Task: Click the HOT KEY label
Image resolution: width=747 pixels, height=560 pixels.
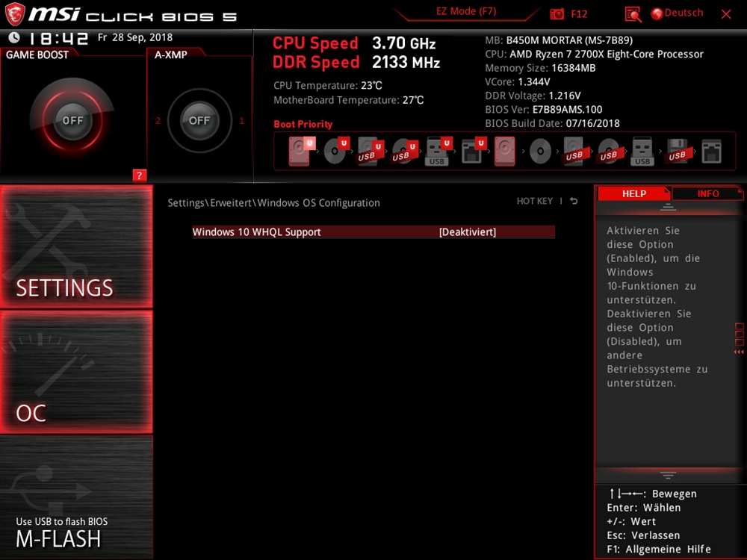Action: coord(535,201)
